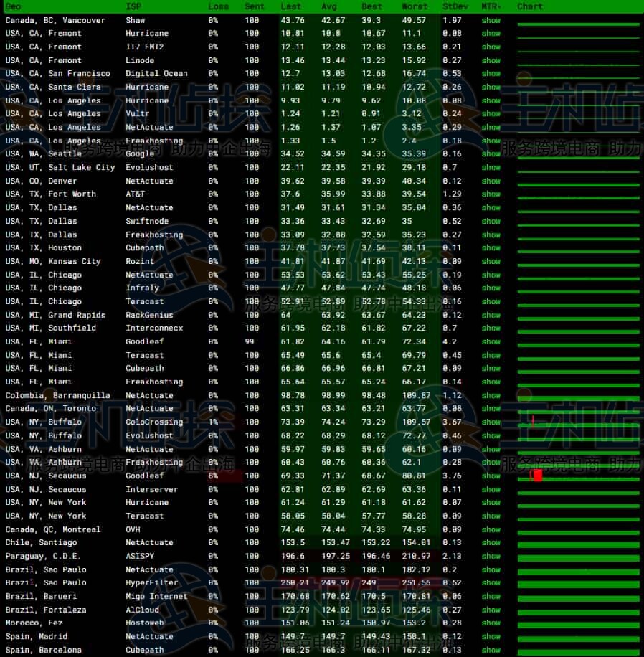This screenshot has width=644, height=657.
Task: Show MTR for Secaucus Interserver row
Action: 491,489
